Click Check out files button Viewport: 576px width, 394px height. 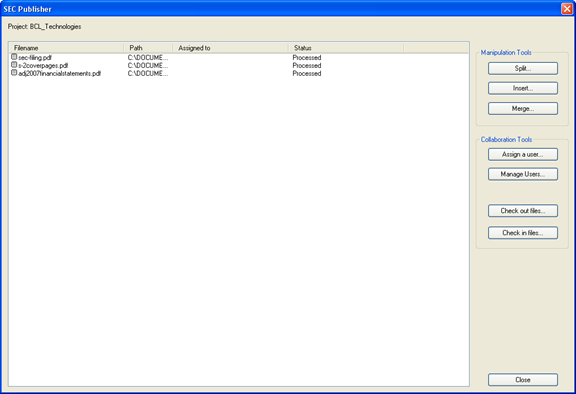pyautogui.click(x=523, y=211)
